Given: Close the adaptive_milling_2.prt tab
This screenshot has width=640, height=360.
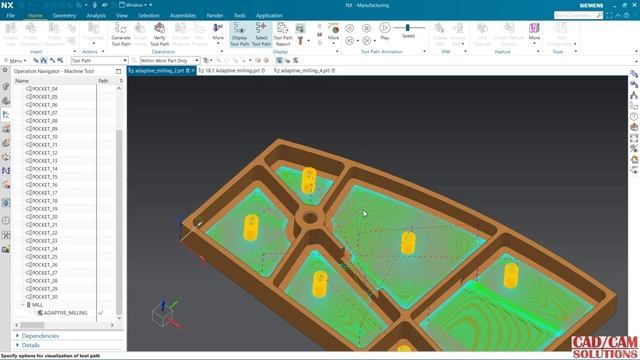Looking at the screenshot, I should point(193,71).
